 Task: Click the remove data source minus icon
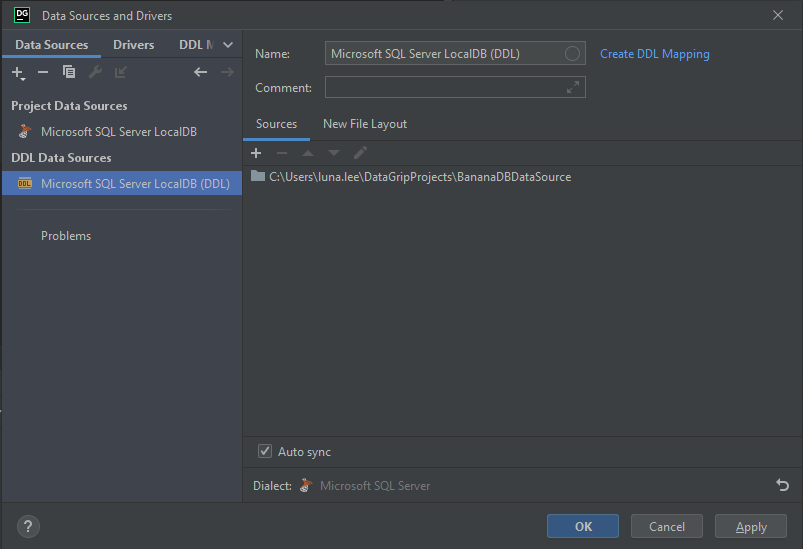[43, 72]
